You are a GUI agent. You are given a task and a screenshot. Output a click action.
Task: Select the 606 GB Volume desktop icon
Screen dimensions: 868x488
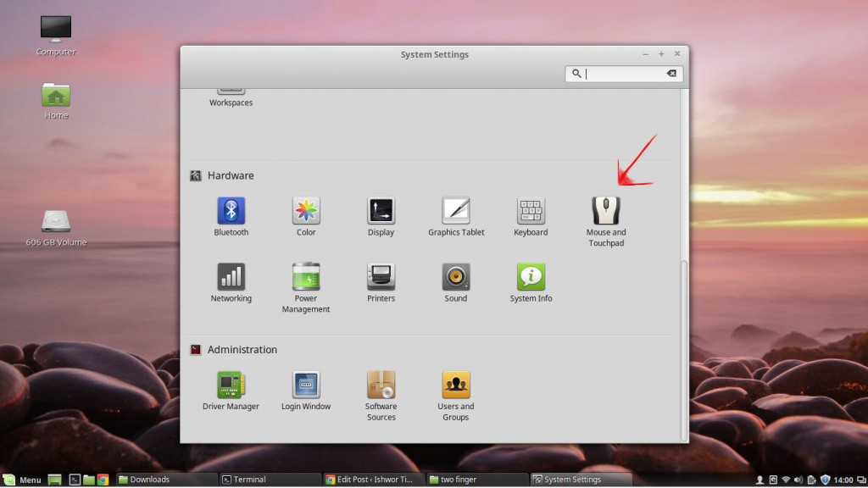[56, 228]
